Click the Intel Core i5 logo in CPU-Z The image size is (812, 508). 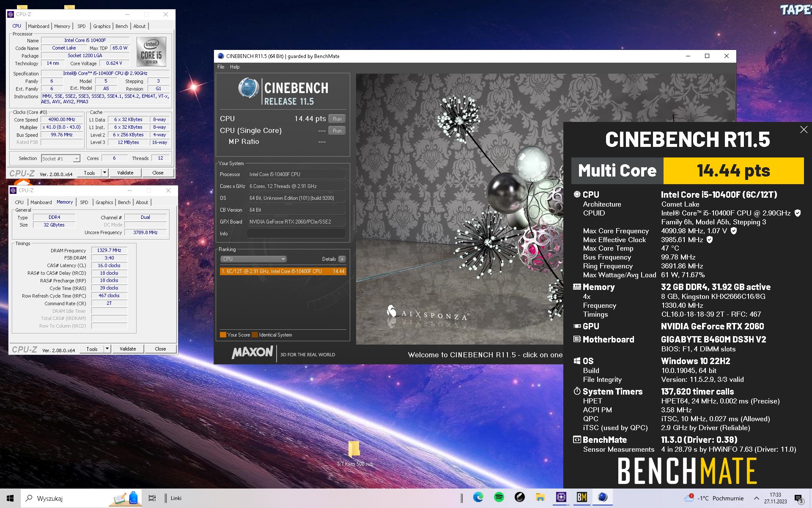coord(151,51)
